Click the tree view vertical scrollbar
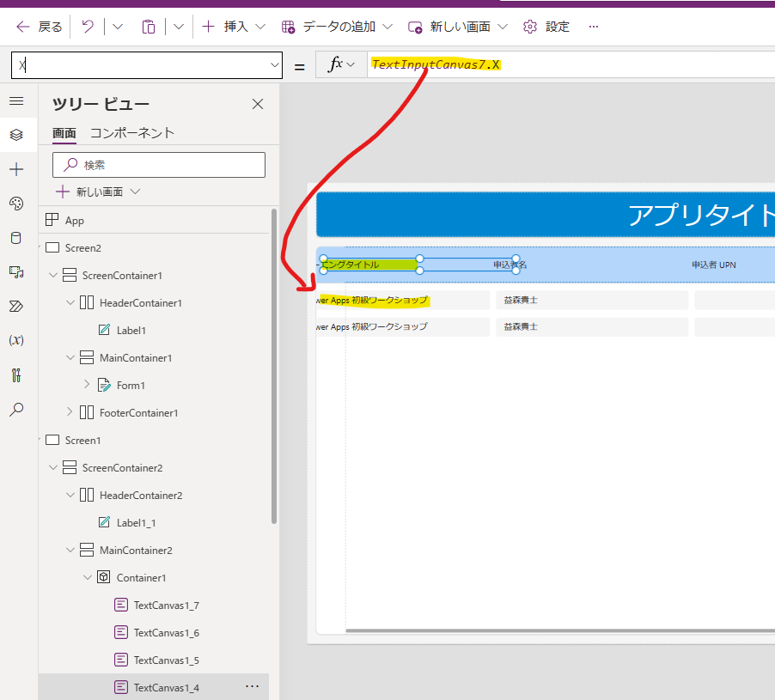 pos(274,366)
